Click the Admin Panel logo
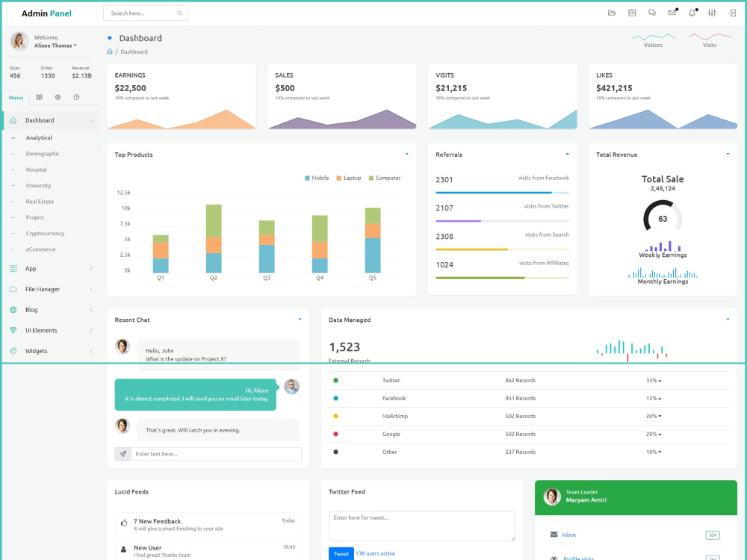747x560 pixels. click(46, 13)
